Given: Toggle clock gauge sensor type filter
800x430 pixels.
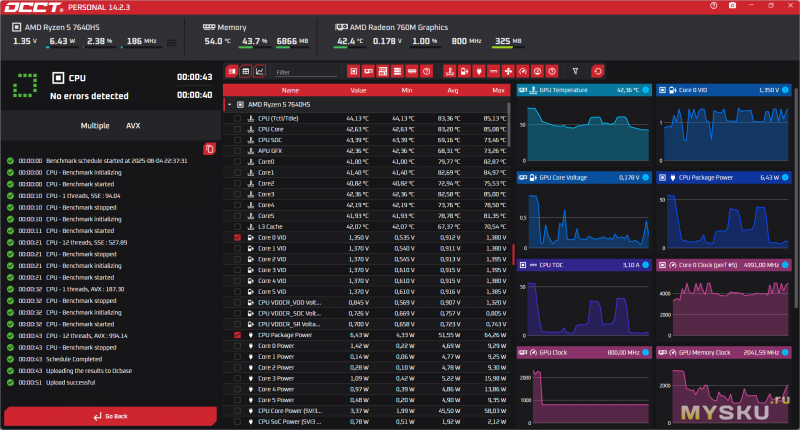Looking at the screenshot, I should (x=522, y=71).
